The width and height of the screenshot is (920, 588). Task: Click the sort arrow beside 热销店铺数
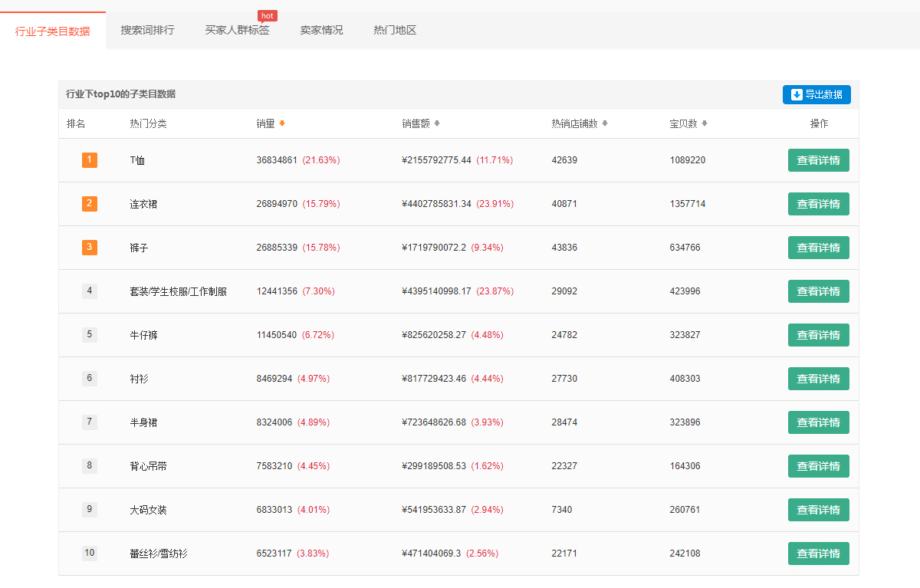point(605,123)
